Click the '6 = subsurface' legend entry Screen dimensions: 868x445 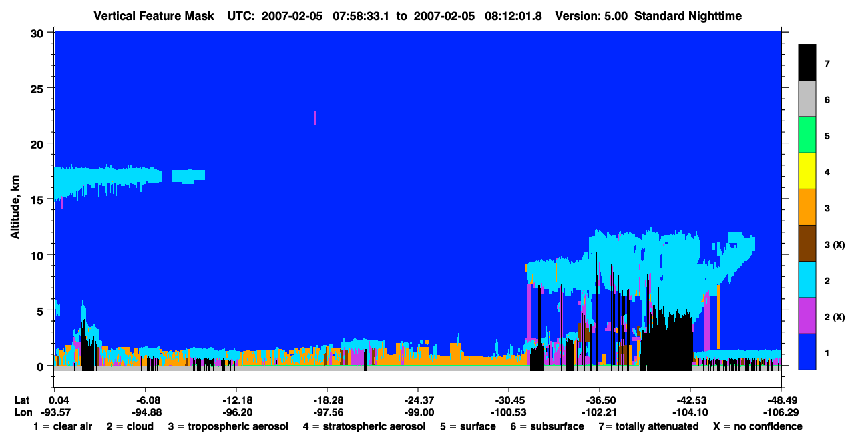coord(547,426)
